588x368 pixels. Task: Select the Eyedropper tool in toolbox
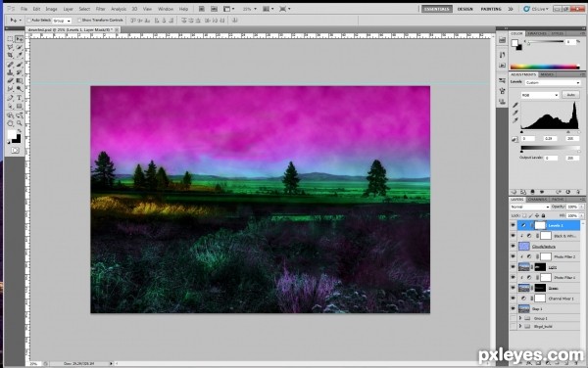click(20, 56)
